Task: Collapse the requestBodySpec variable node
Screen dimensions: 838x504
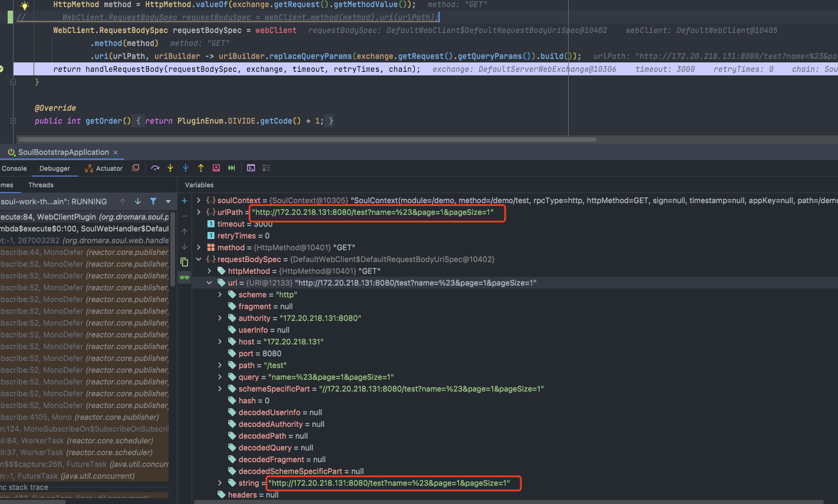Action: [x=199, y=259]
